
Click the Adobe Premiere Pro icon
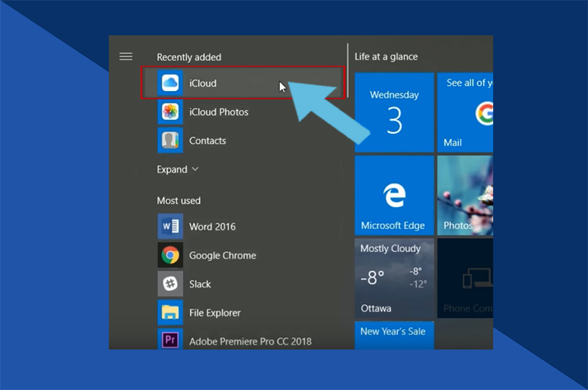pos(171,339)
